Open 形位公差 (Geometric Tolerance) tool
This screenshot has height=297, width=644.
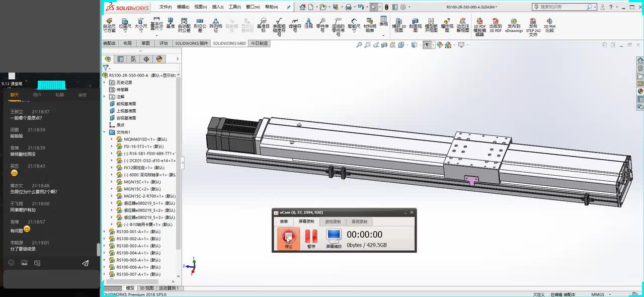coord(200,25)
